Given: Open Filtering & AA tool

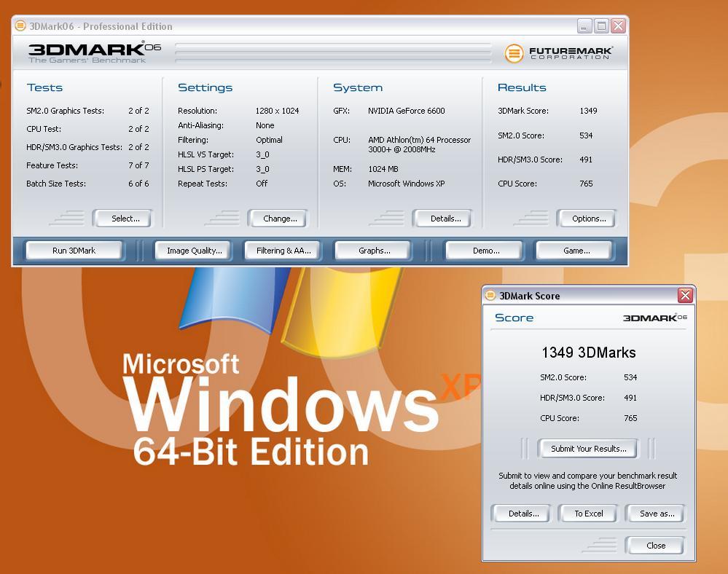Looking at the screenshot, I should tap(283, 251).
